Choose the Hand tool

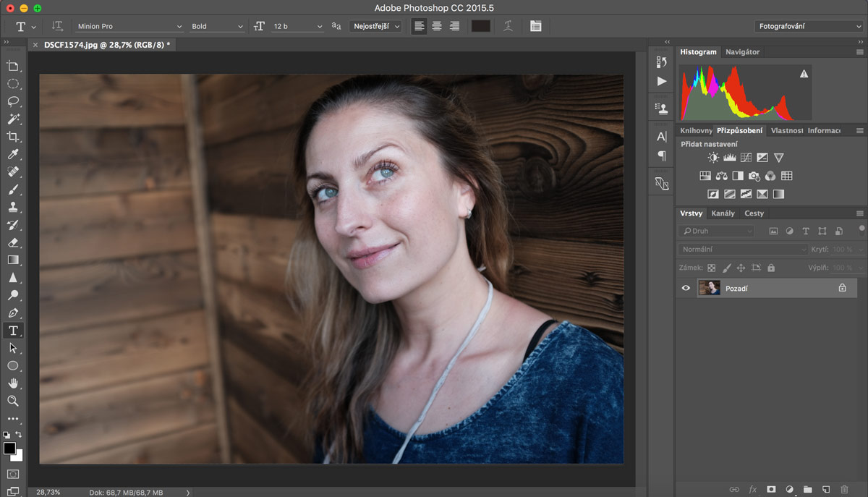coord(13,383)
